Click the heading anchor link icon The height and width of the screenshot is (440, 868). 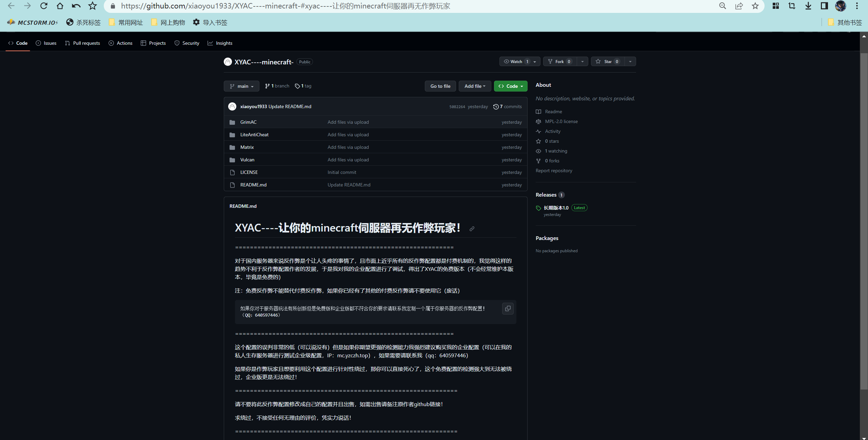coord(472,229)
